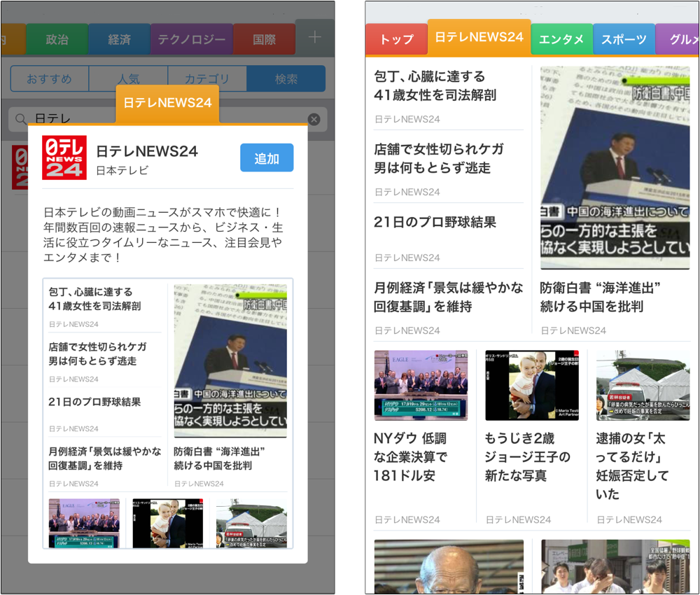Click the search field containing 日テレ
The height and width of the screenshot is (595, 700).
tap(168, 119)
